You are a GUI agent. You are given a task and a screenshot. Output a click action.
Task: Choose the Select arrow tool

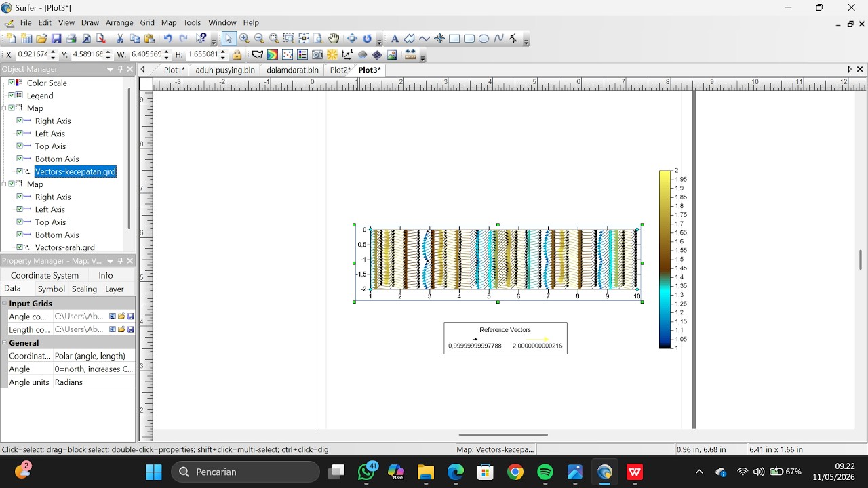(229, 39)
